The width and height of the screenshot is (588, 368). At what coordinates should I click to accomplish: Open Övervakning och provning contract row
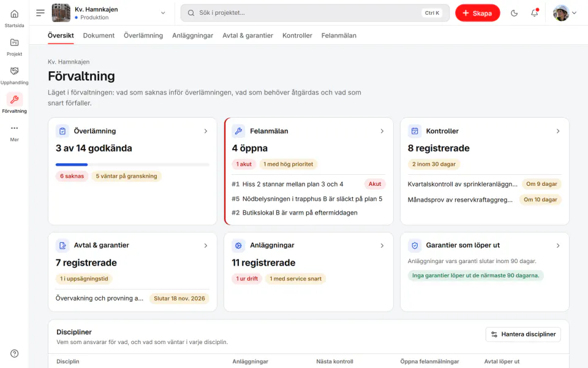coord(132,299)
